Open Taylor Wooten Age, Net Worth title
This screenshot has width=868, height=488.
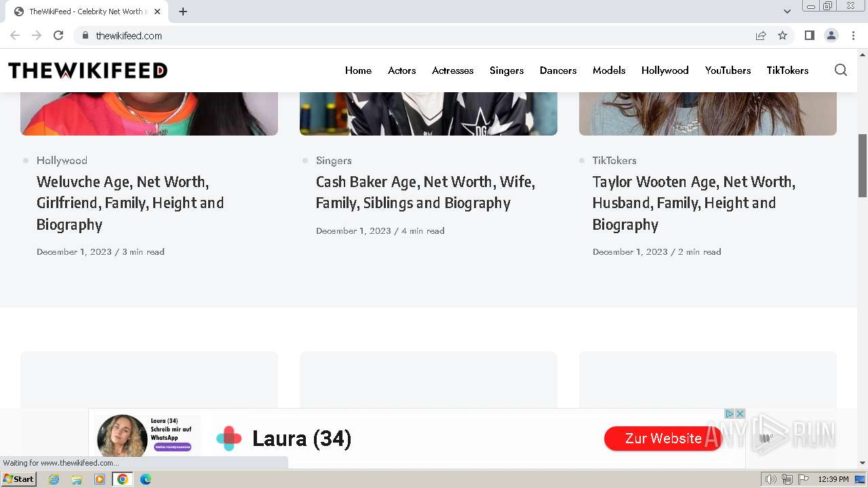click(694, 203)
